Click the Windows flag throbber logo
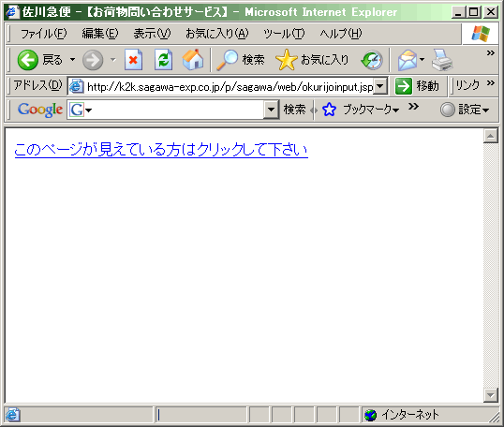 (481, 34)
